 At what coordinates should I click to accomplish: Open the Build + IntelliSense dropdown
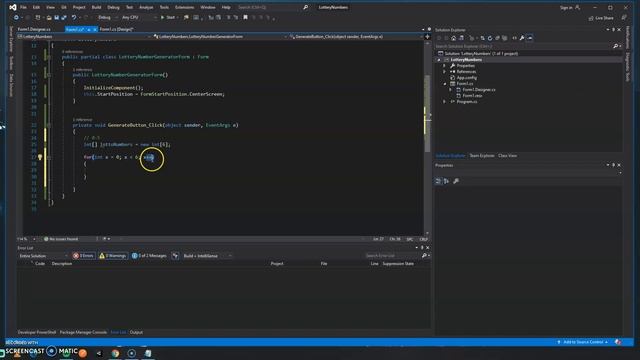207,256
